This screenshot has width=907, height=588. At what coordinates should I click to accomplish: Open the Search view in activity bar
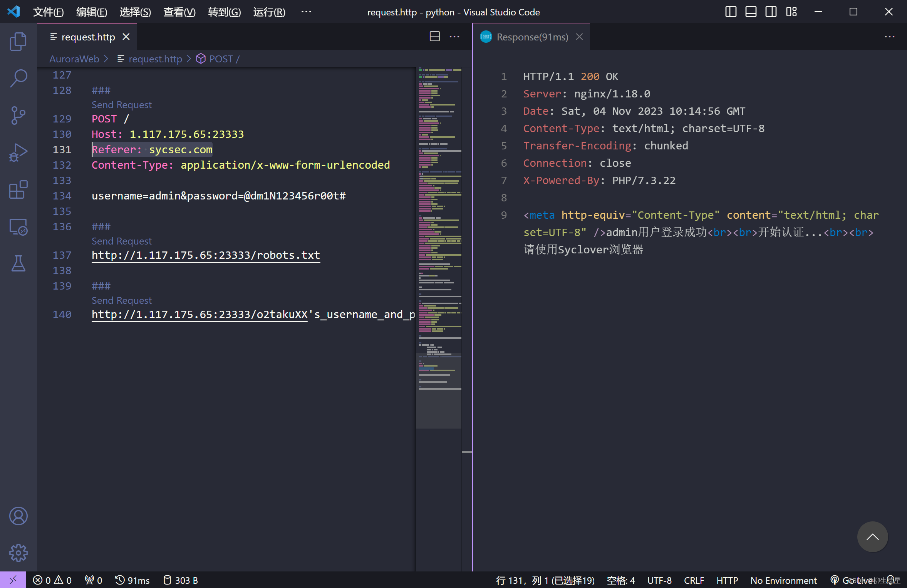18,78
